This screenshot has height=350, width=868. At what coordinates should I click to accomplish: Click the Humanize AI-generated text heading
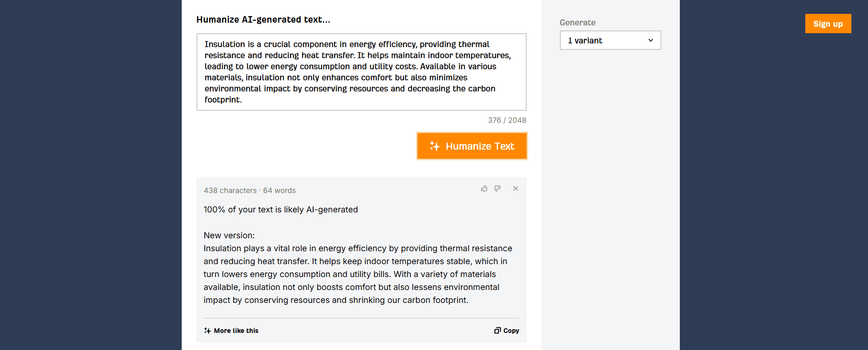(x=263, y=19)
